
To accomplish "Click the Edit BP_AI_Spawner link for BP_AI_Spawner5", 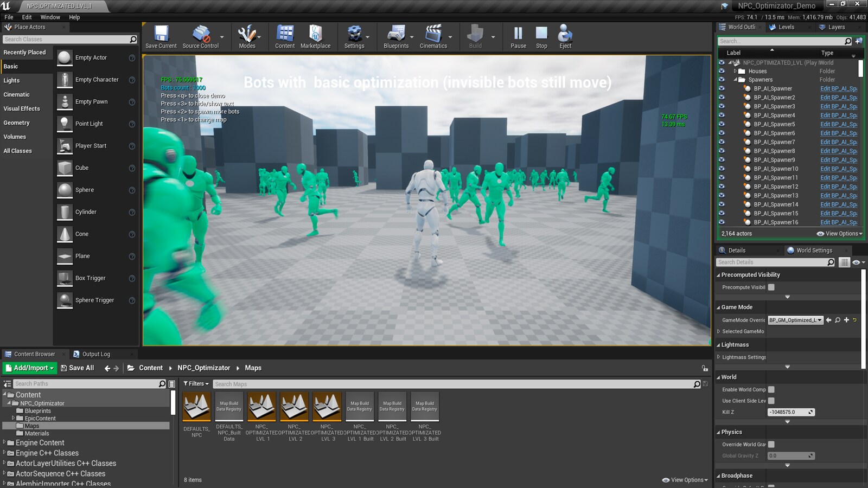I will pyautogui.click(x=838, y=124).
